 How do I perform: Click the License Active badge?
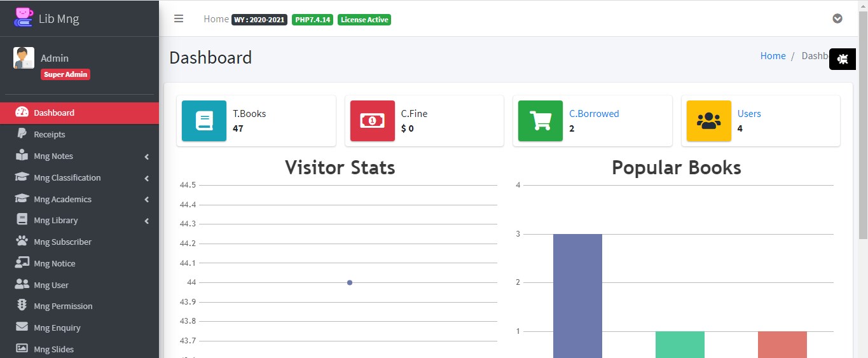point(364,20)
